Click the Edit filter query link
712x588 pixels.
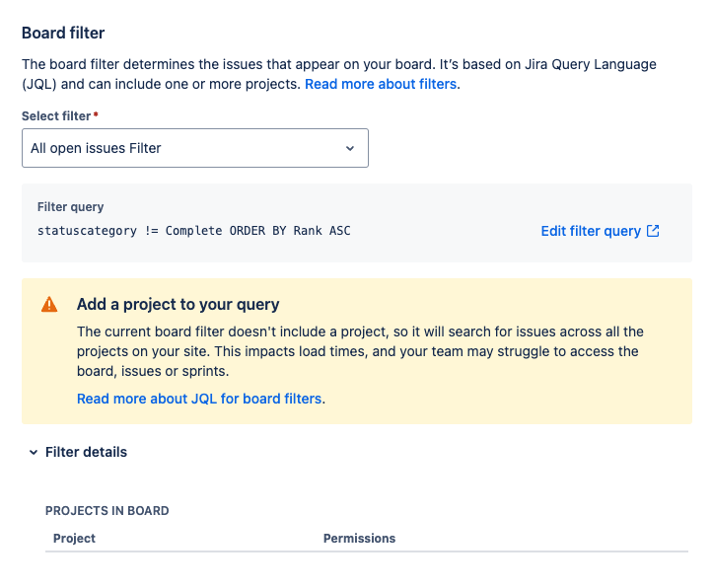pyautogui.click(x=591, y=231)
